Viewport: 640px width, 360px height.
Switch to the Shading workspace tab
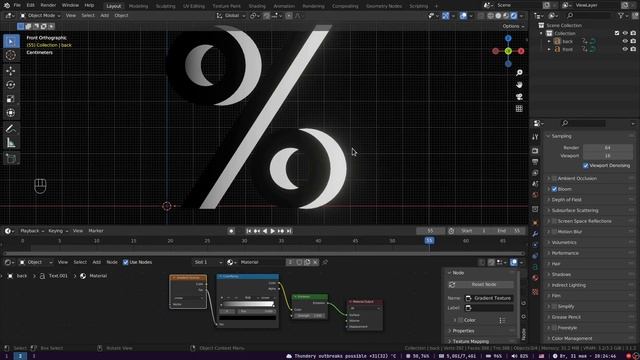click(257, 6)
